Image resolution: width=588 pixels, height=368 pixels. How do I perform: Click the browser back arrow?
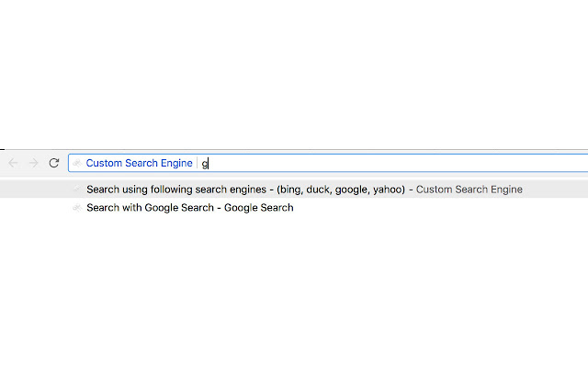13,163
